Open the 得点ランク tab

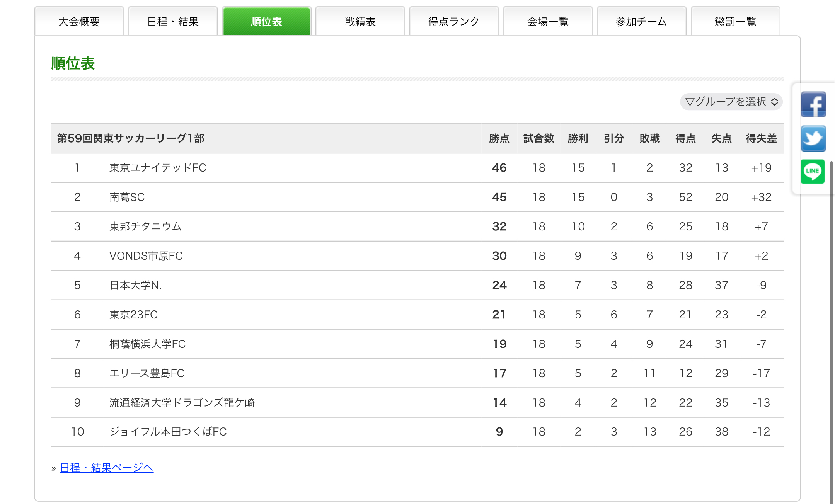click(x=454, y=22)
